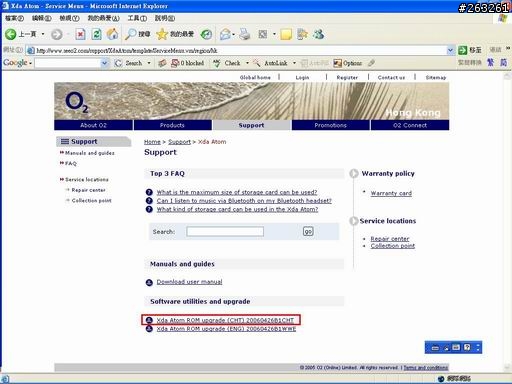This screenshot has height=384, width=512.
Task: Open Xda Atom ROM upgrade (CHT) link
Action: tap(225, 320)
